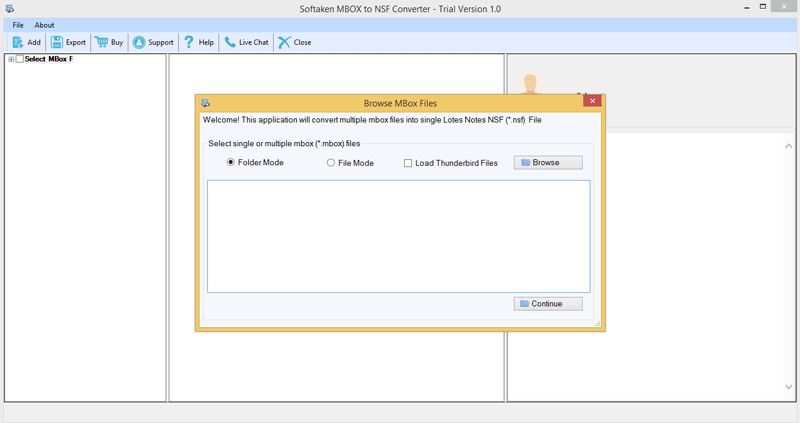Image resolution: width=800 pixels, height=423 pixels.
Task: Click the Continue button
Action: 548,304
